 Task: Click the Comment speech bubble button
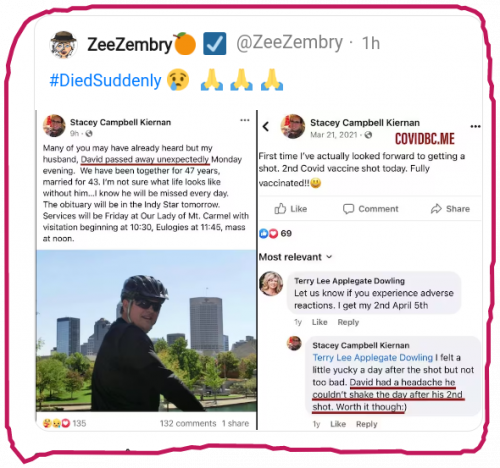[x=371, y=209]
